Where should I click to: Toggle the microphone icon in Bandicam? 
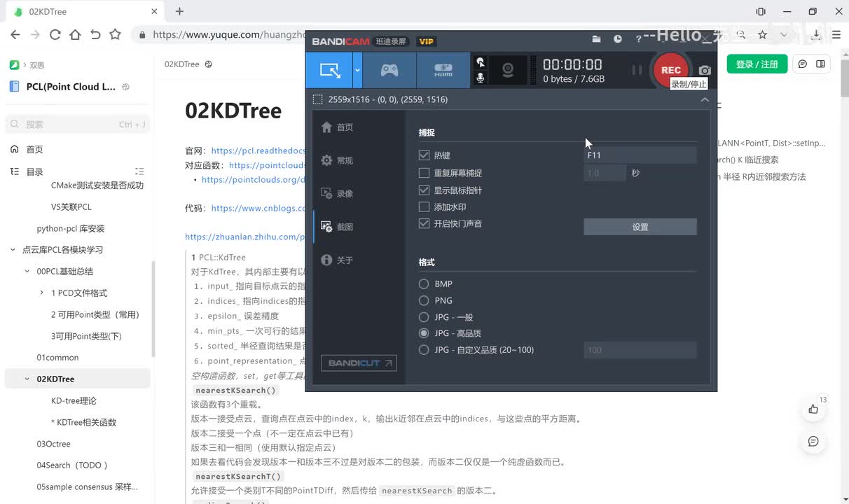coord(481,78)
